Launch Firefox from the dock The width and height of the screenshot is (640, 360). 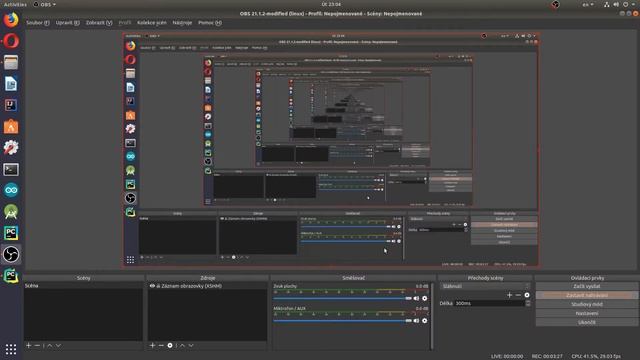click(x=11, y=20)
